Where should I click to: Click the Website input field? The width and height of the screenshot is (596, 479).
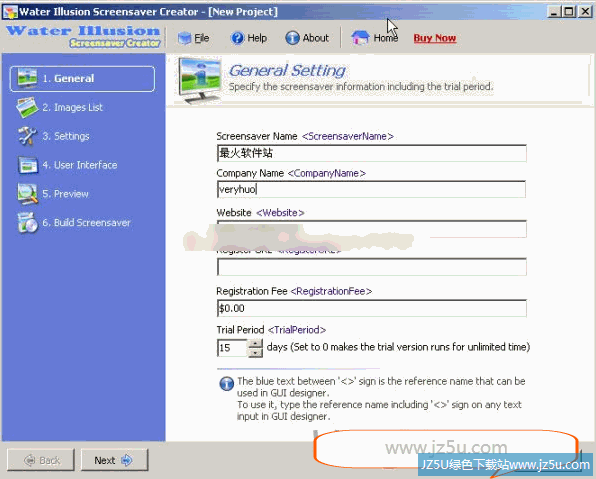pos(372,229)
